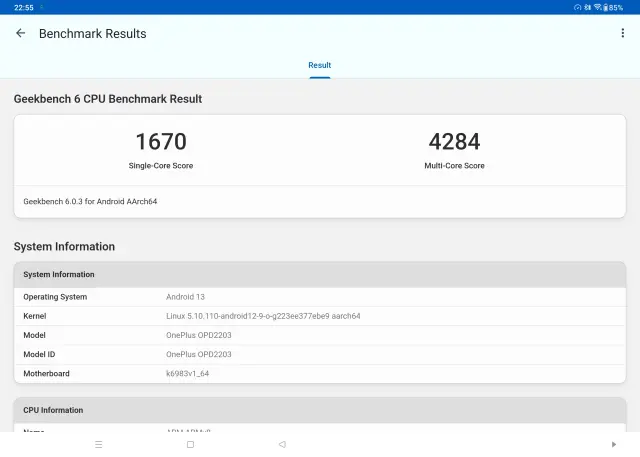Tap the small arrow at bottom-right corner
Screen dimensions: 640x457
click(x=614, y=444)
